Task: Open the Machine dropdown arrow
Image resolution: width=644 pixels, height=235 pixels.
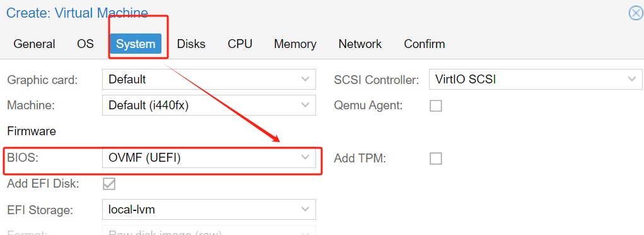Action: pyautogui.click(x=305, y=105)
